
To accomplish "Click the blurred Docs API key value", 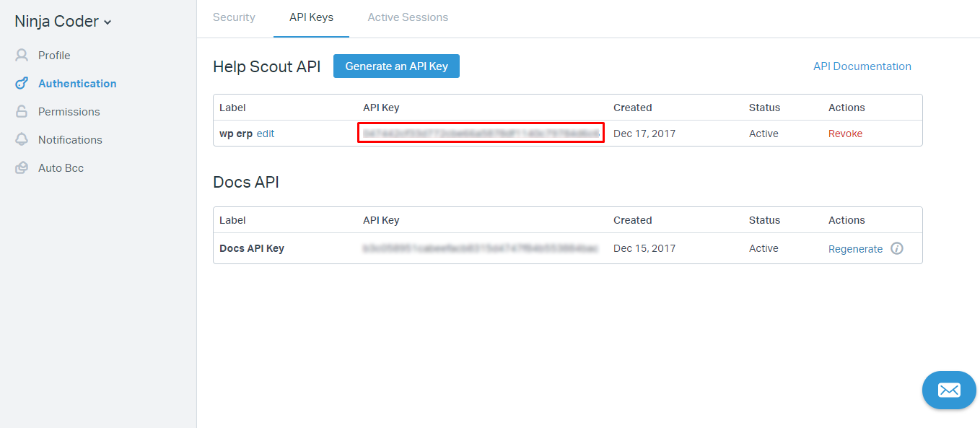I will tap(481, 248).
